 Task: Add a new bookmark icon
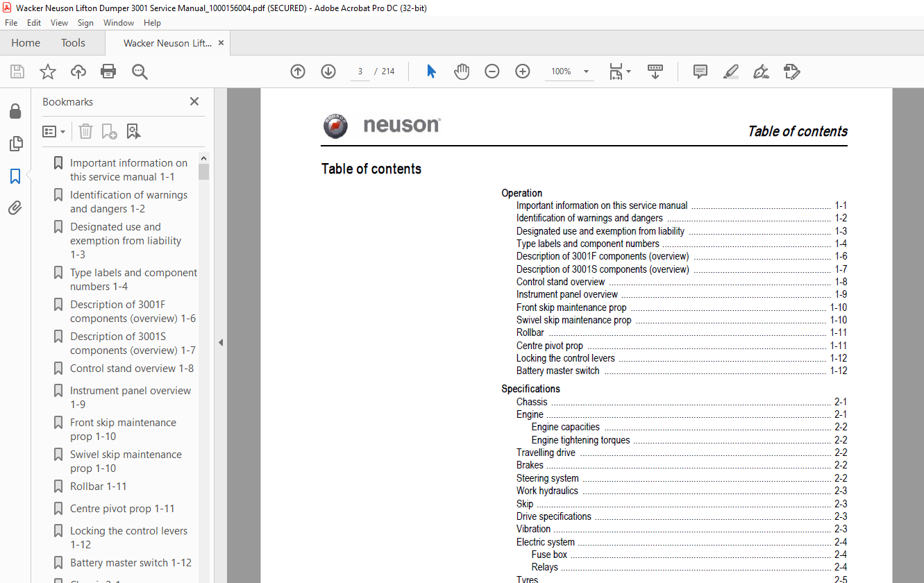point(109,131)
